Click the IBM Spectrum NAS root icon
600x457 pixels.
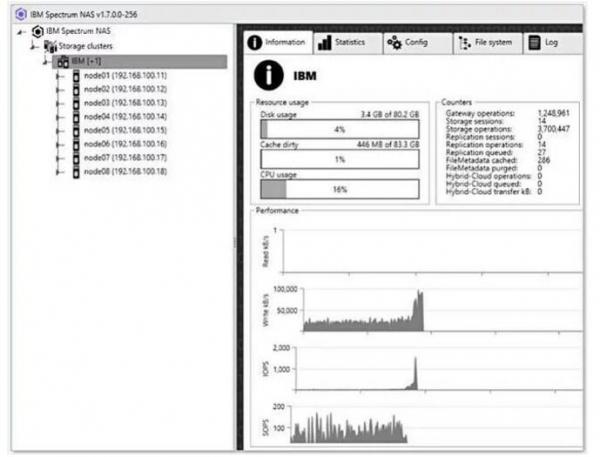click(38, 32)
